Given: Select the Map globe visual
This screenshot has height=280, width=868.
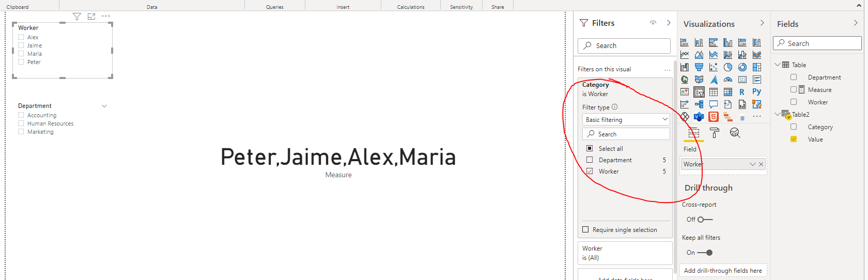Looking at the screenshot, I should pos(685,80).
